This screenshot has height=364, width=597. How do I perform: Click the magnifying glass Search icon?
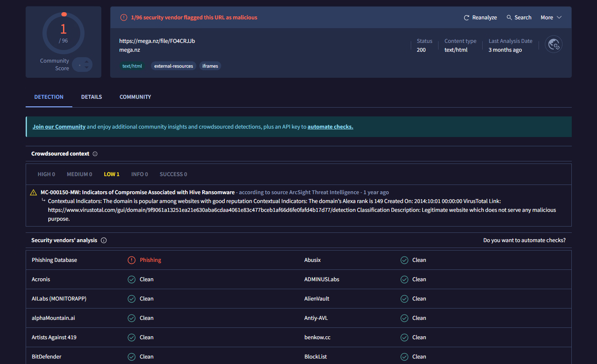(x=509, y=18)
